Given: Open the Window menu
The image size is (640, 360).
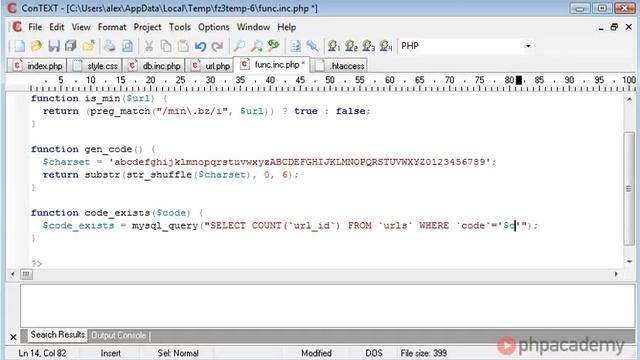Looking at the screenshot, I should coord(253,27).
